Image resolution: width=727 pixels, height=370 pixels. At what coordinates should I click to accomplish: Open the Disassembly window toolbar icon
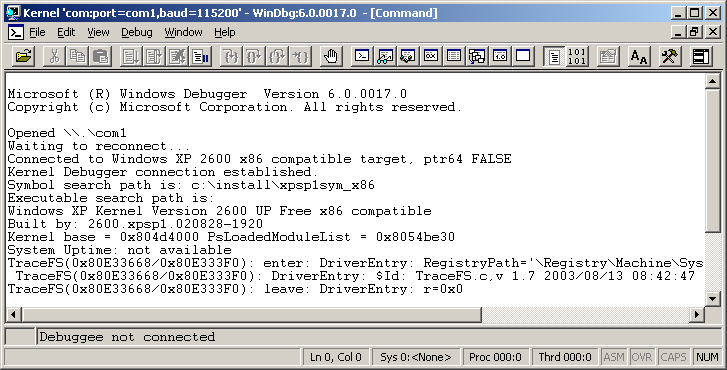500,56
